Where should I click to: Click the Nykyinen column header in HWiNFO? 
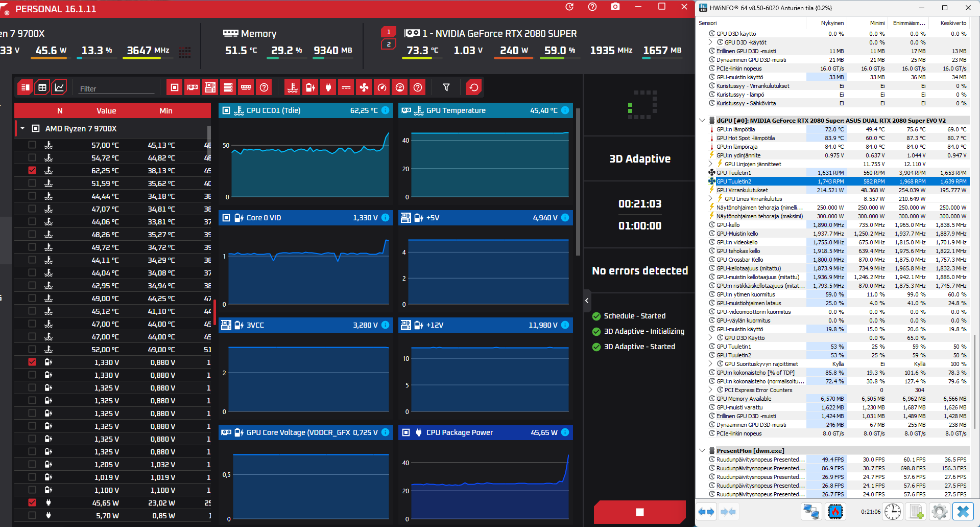point(832,23)
